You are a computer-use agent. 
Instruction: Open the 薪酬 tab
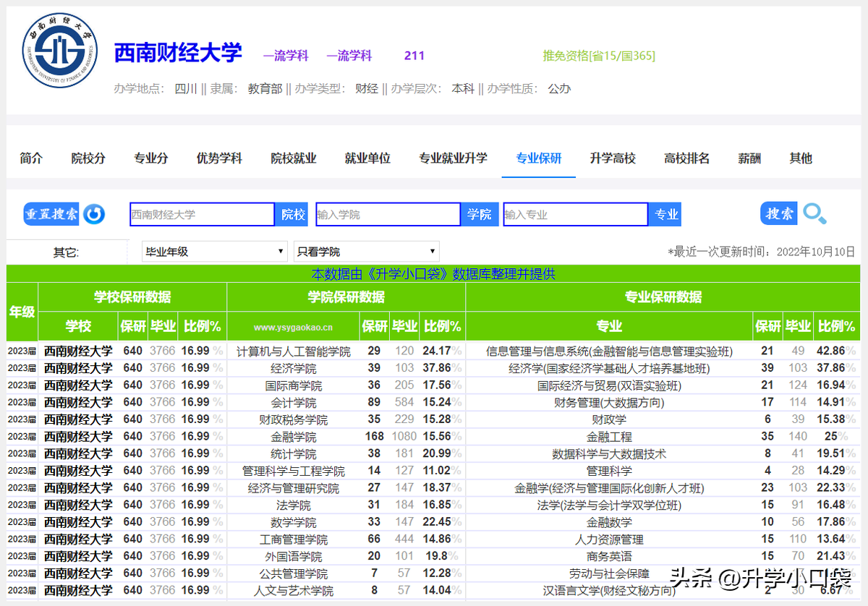pyautogui.click(x=749, y=158)
